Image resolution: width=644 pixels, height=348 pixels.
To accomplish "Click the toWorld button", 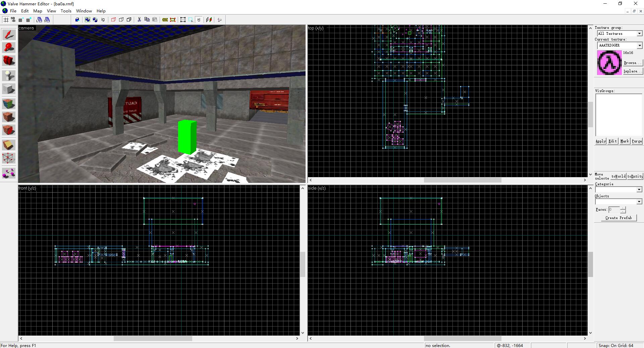I will point(619,176).
